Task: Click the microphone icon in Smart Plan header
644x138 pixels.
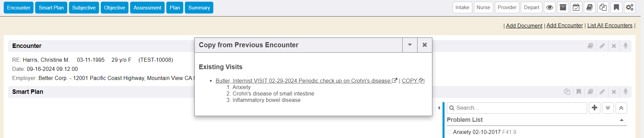Action: [x=625, y=92]
